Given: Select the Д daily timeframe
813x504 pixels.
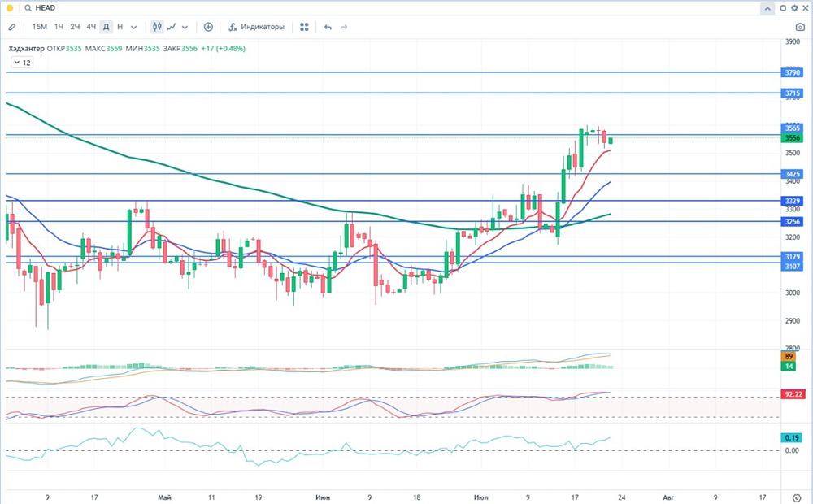Looking at the screenshot, I should [106, 27].
